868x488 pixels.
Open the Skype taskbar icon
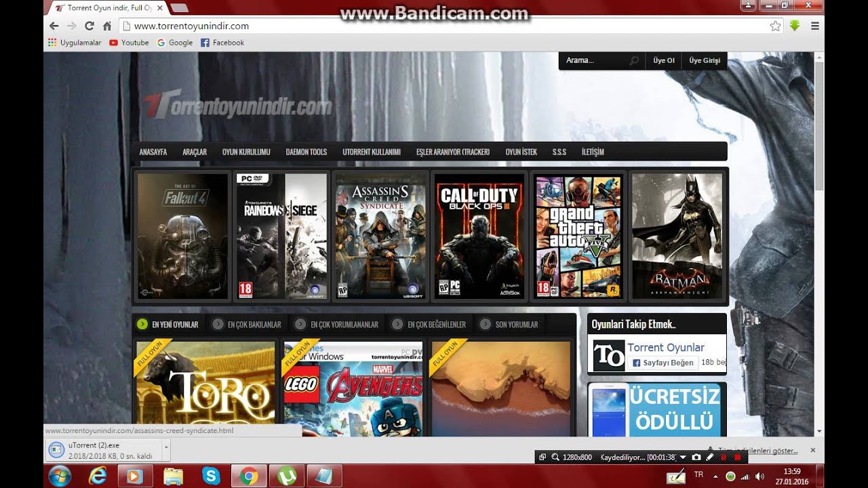211,476
